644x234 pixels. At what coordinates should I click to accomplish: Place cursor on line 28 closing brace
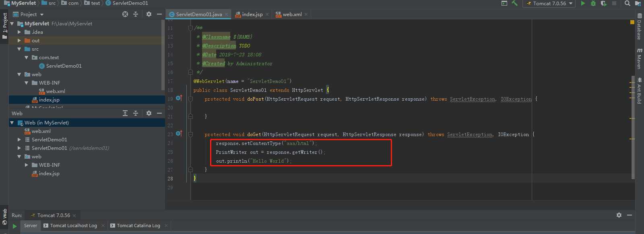(195, 178)
